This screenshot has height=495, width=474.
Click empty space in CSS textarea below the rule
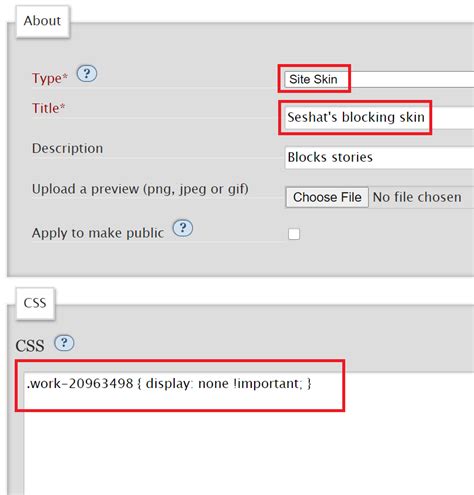point(247,450)
